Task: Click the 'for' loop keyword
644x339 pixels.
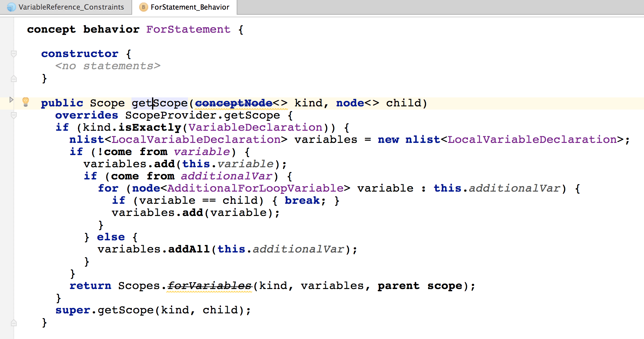Action: tap(108, 188)
